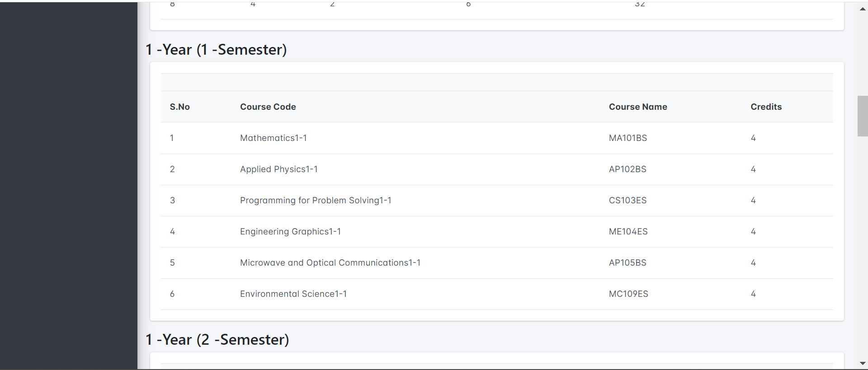Click the Credits column header
868x370 pixels.
[766, 107]
